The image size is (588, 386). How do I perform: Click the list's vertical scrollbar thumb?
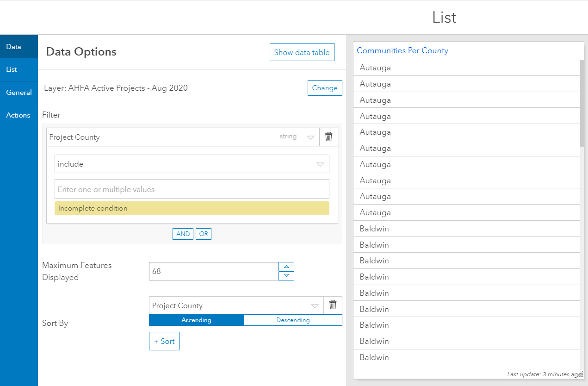(582, 103)
